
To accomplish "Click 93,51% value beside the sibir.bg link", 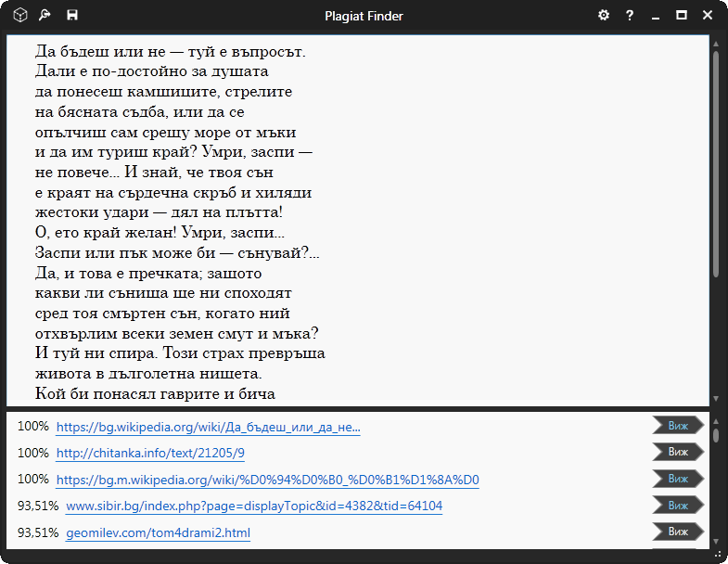I will coord(38,506).
